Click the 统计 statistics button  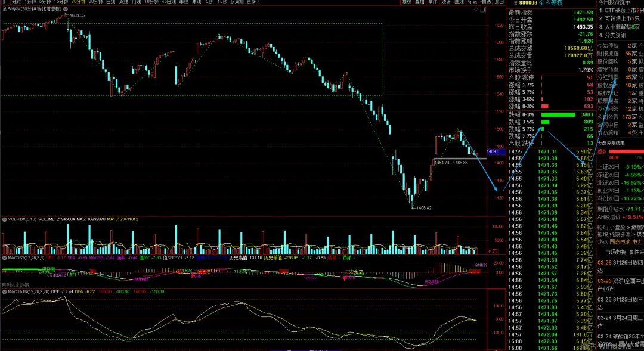point(445,2)
